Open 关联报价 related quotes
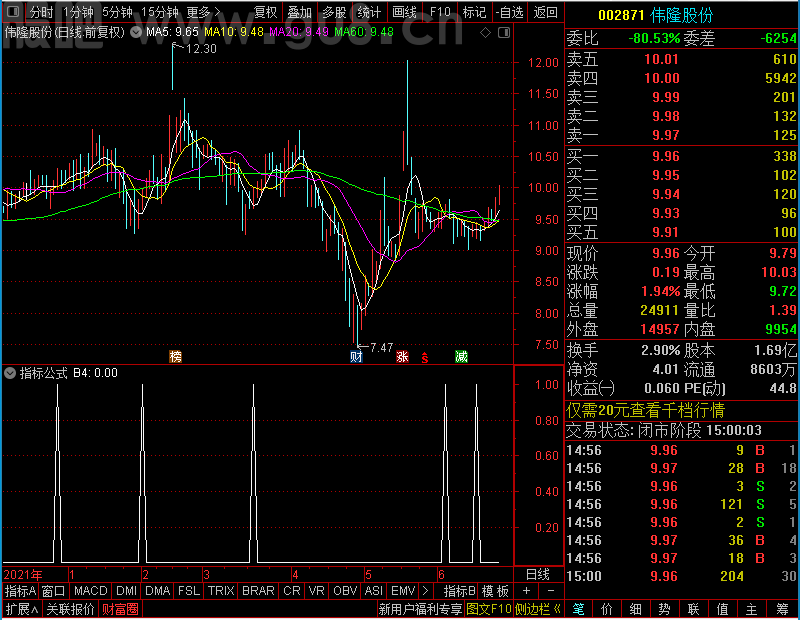 tap(70, 609)
